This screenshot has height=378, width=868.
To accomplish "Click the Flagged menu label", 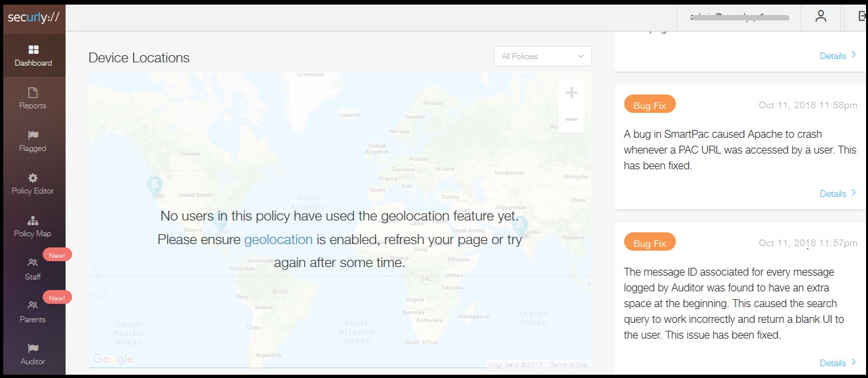I will 33,148.
